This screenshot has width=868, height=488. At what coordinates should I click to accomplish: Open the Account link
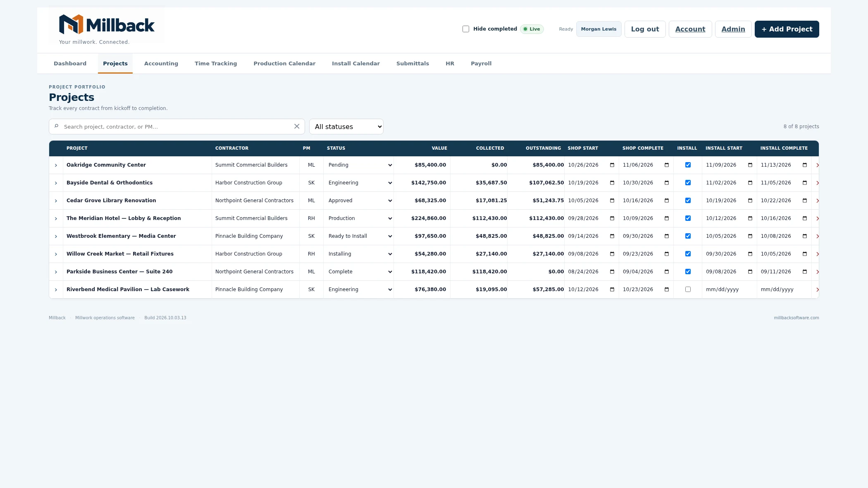(x=690, y=29)
